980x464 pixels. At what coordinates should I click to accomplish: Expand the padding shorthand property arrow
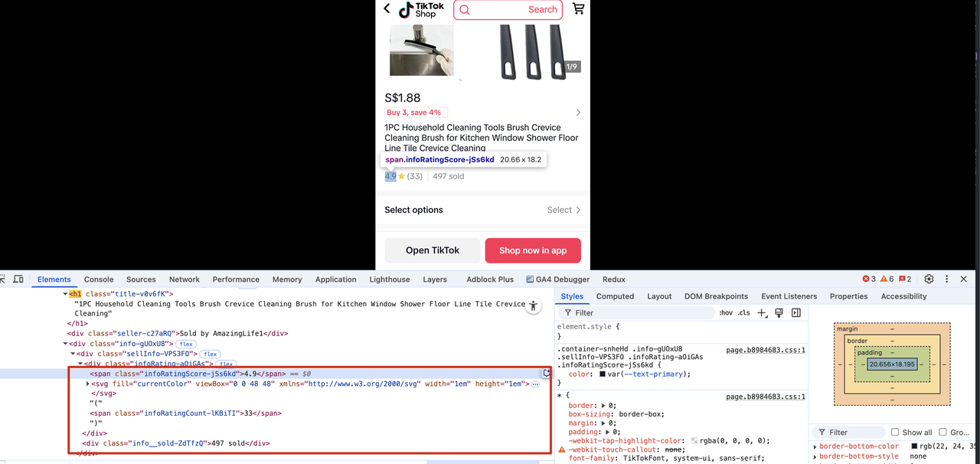pos(609,432)
